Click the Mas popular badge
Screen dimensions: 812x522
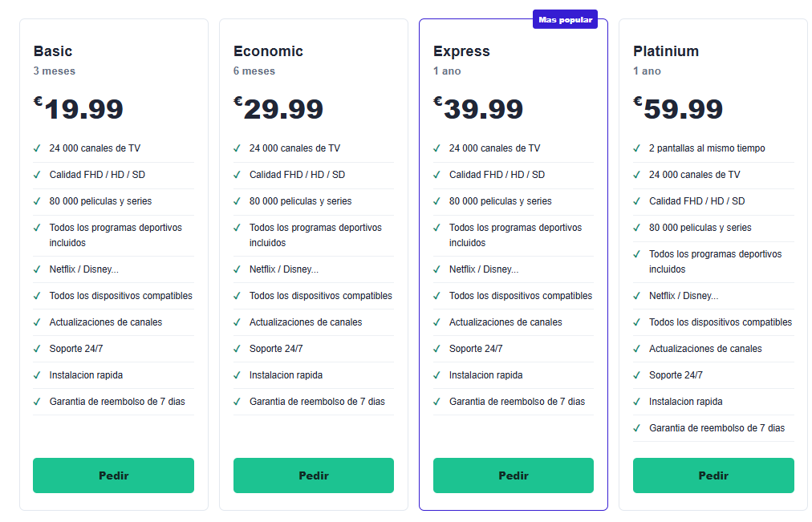coord(565,20)
